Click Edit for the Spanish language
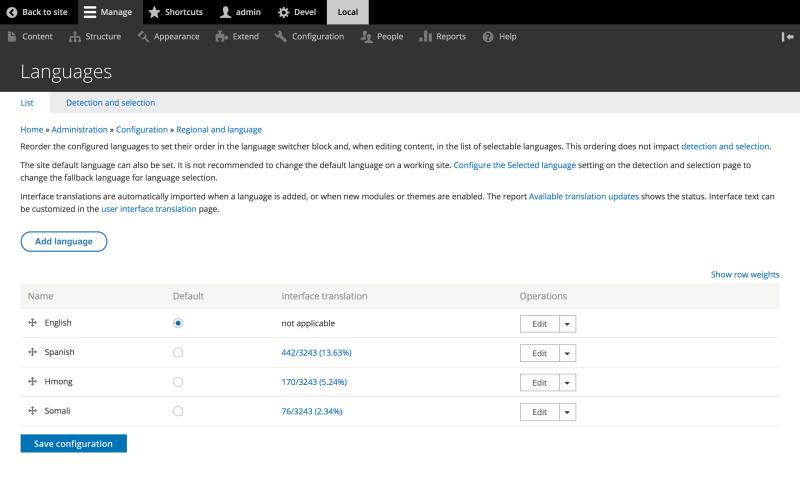Image resolution: width=800 pixels, height=500 pixels. point(540,353)
